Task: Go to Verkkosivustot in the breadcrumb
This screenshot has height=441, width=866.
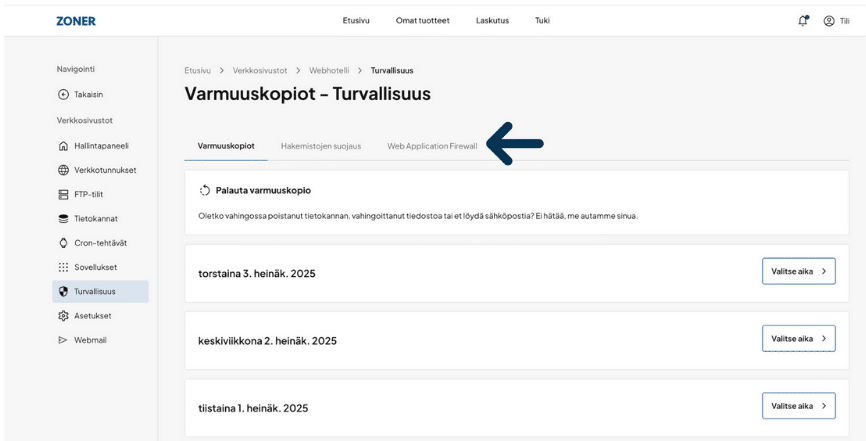Action: click(260, 70)
